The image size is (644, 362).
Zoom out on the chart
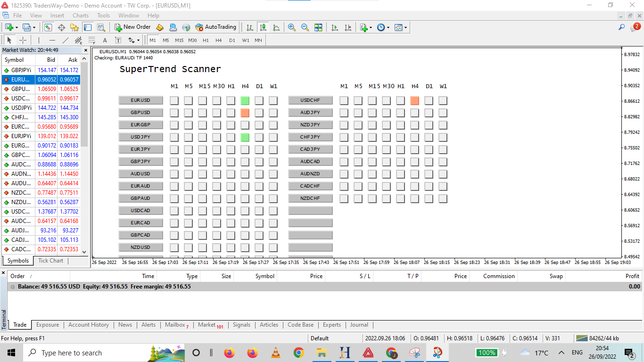click(305, 27)
